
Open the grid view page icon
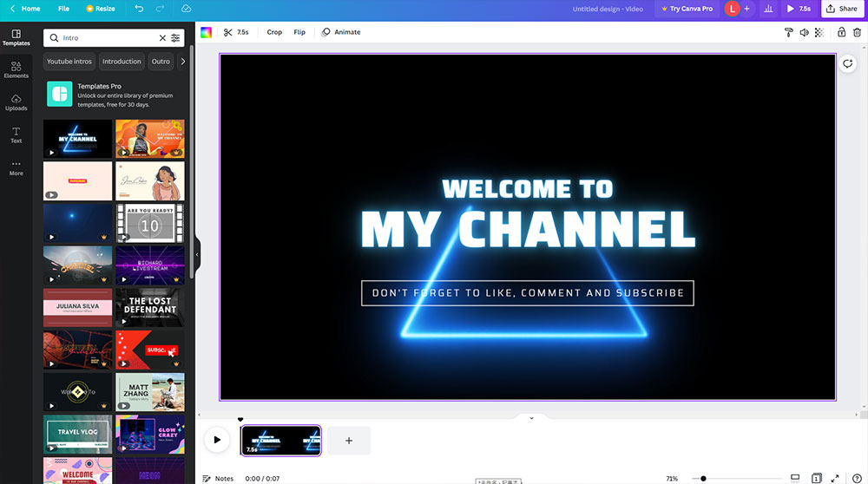817,479
